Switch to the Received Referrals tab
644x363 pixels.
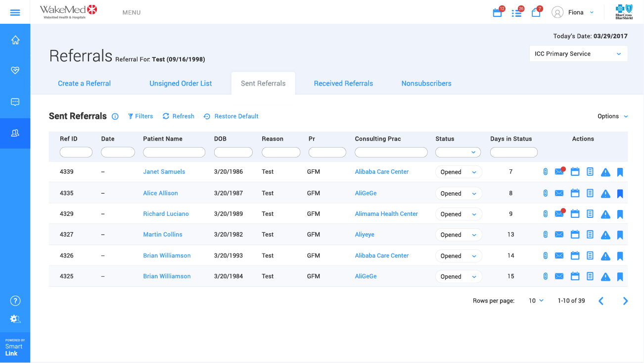[343, 83]
